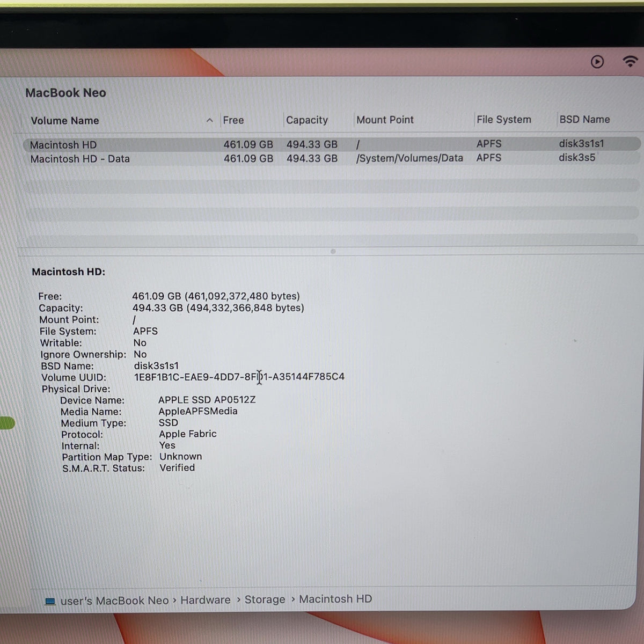Viewport: 644px width, 644px height.
Task: Click the Macintosh HD: details heading
Action: click(x=69, y=272)
